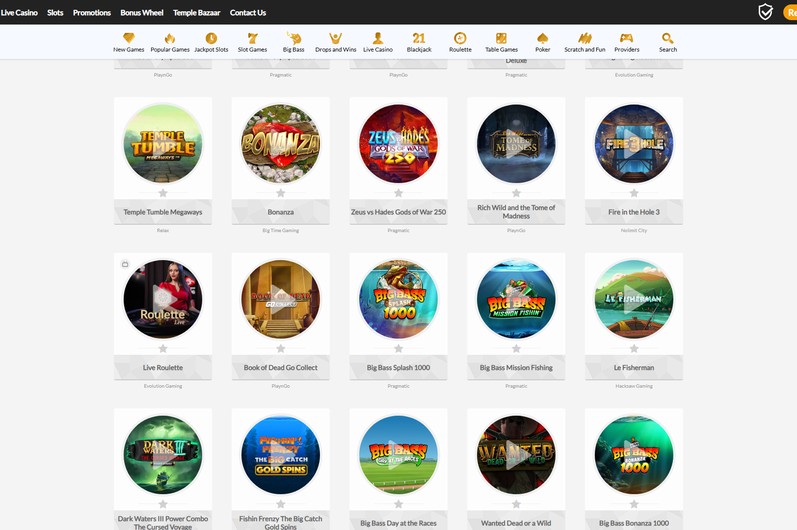
Task: Open the Bonanza game title link
Action: tap(281, 212)
